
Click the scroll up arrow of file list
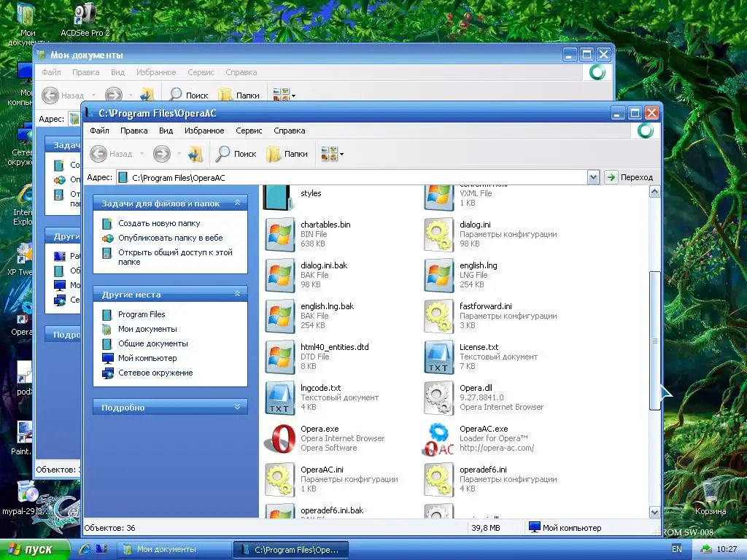pyautogui.click(x=655, y=192)
